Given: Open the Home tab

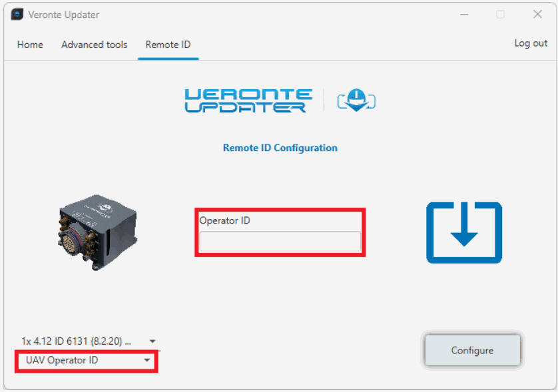Looking at the screenshot, I should 30,45.
